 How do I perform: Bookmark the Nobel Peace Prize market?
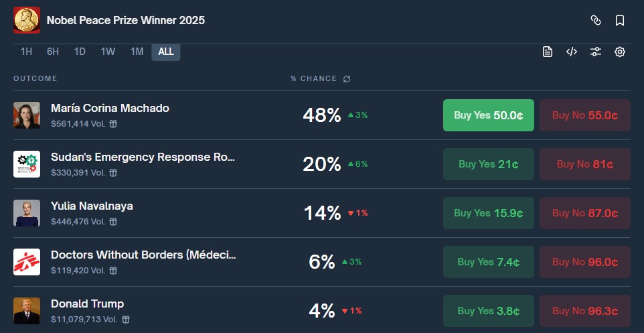620,21
